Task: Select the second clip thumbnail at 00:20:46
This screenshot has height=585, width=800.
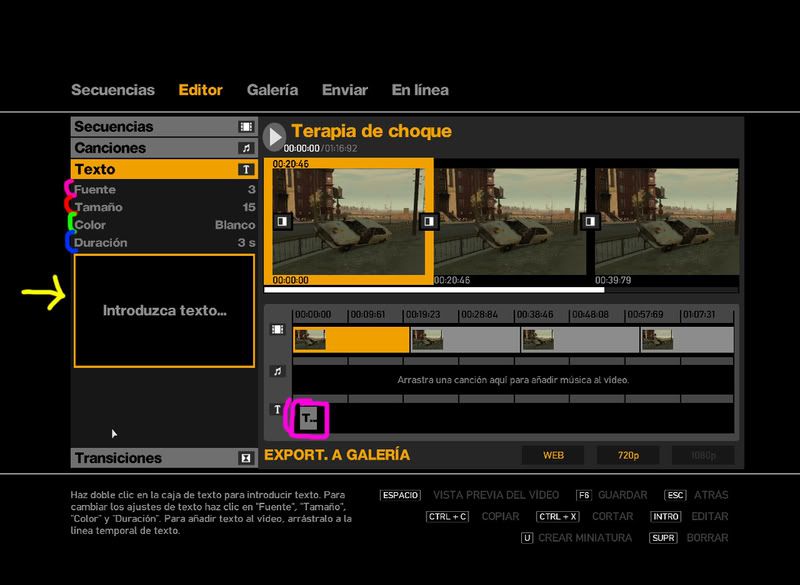Action: [510, 222]
